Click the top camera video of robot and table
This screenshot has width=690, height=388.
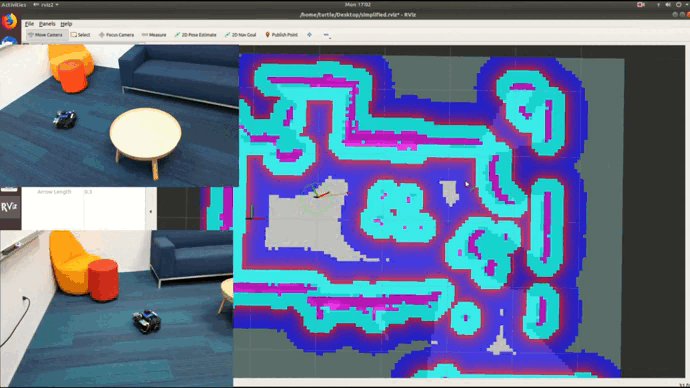tap(119, 115)
